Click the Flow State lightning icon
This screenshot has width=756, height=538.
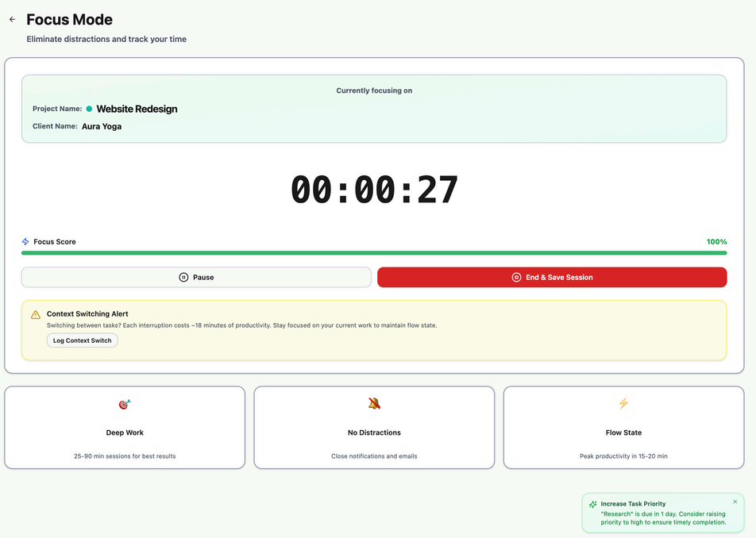coord(624,403)
